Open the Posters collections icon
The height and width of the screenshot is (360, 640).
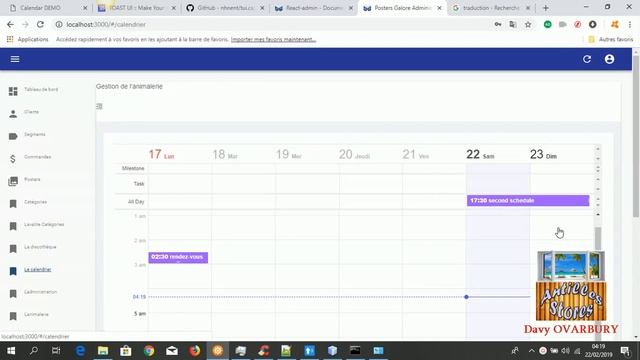pyautogui.click(x=13, y=181)
